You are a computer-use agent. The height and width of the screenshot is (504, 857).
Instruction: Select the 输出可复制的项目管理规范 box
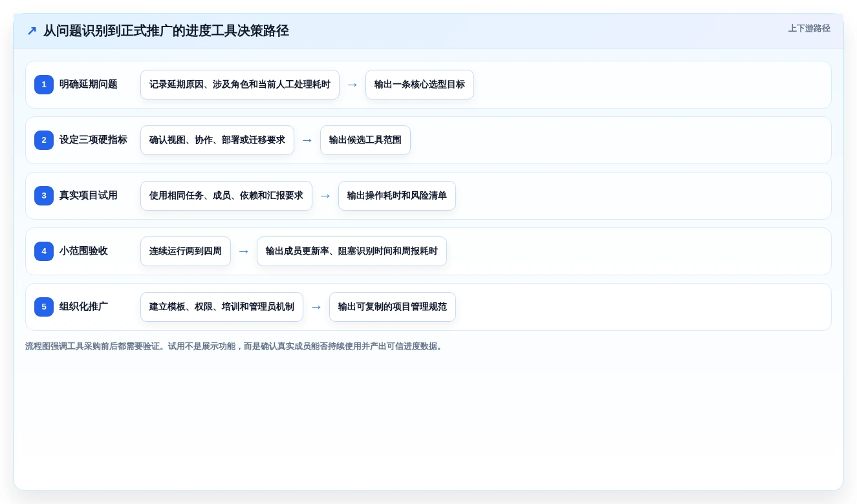(x=393, y=307)
